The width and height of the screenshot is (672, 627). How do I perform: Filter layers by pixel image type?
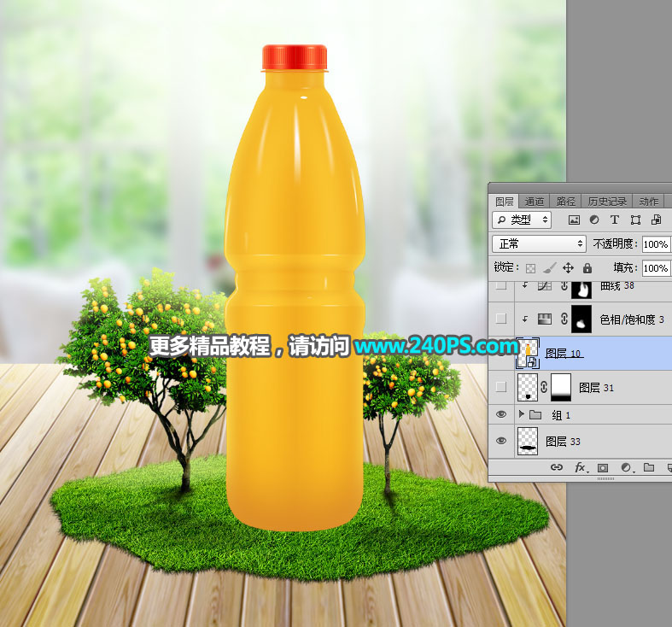pyautogui.click(x=574, y=220)
